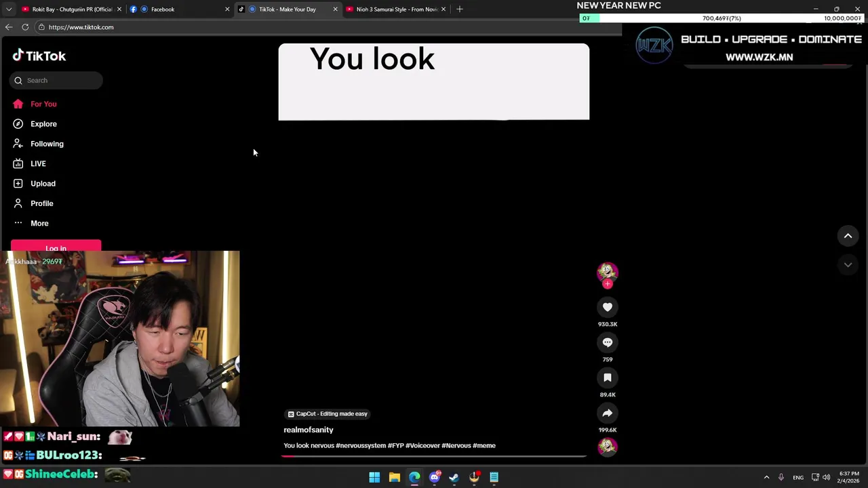Click the CapCut editing made easy tag

328,413
